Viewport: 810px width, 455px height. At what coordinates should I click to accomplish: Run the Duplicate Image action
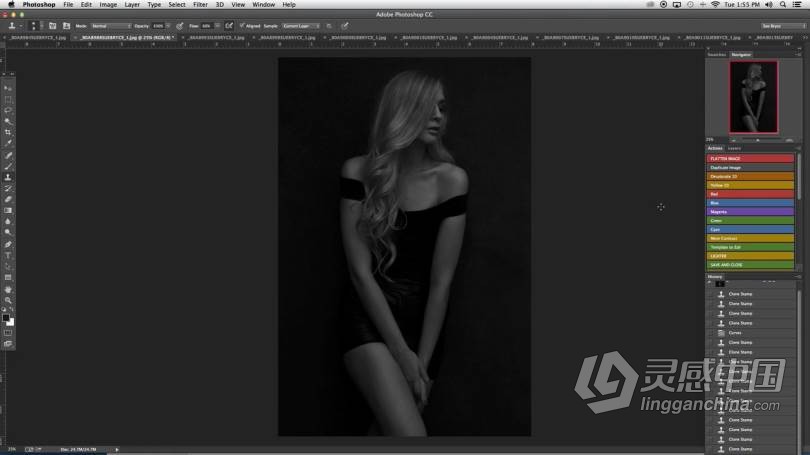click(x=750, y=167)
